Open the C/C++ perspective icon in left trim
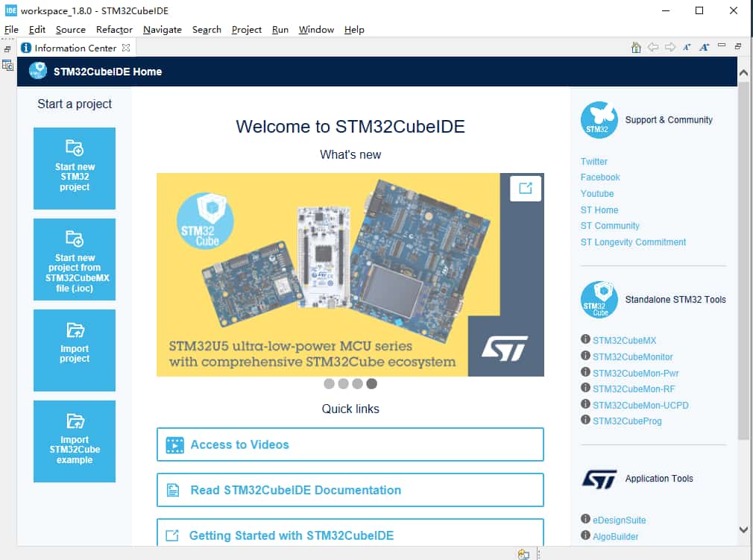Image resolution: width=753 pixels, height=560 pixels. pos(7,66)
